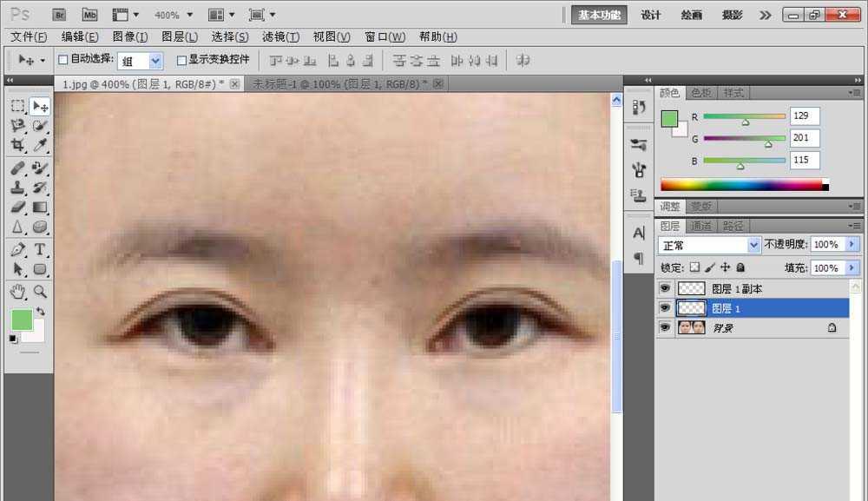Image resolution: width=868 pixels, height=501 pixels.
Task: Select the Zoom tool
Action: tap(40, 293)
